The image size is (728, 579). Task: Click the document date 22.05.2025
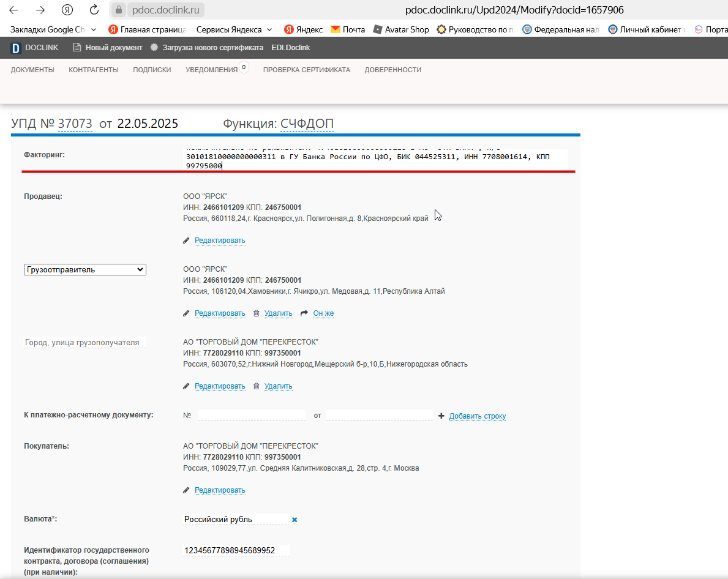click(147, 124)
